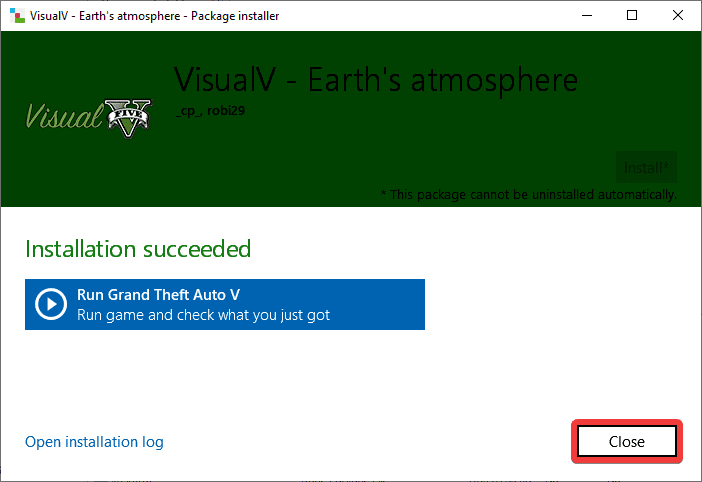Click the robi29 author name
The height and width of the screenshot is (482, 702).
[x=226, y=111]
